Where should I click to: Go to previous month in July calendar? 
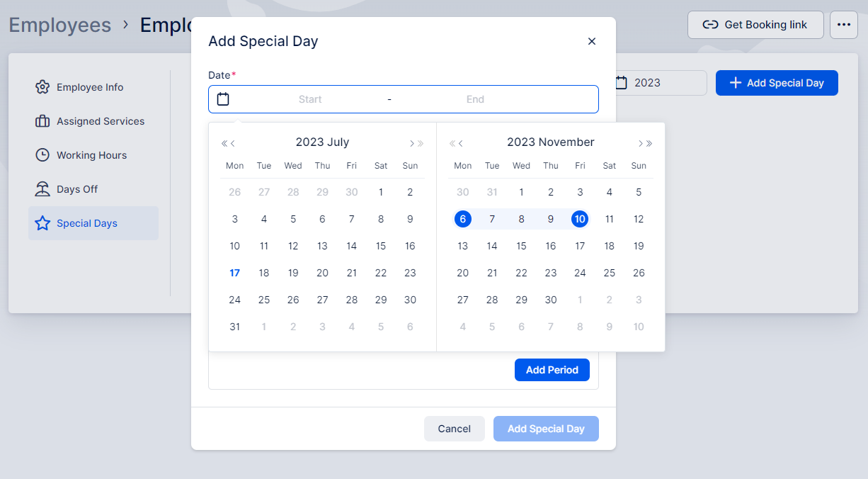pyautogui.click(x=233, y=143)
